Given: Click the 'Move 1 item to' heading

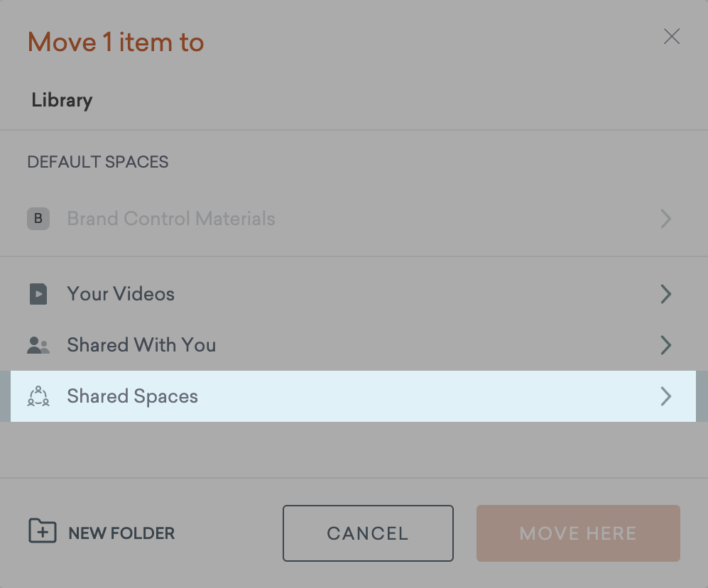Looking at the screenshot, I should [115, 43].
